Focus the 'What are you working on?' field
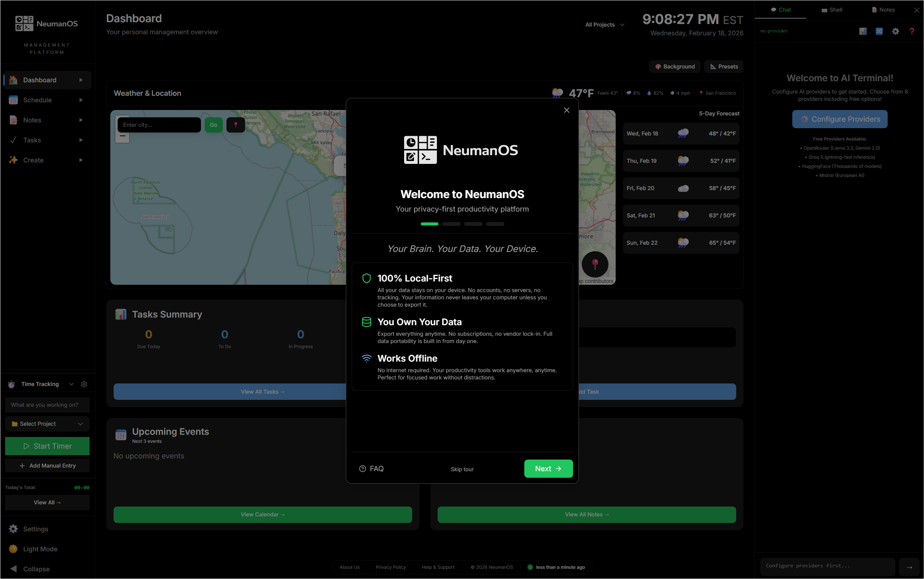 (47, 405)
